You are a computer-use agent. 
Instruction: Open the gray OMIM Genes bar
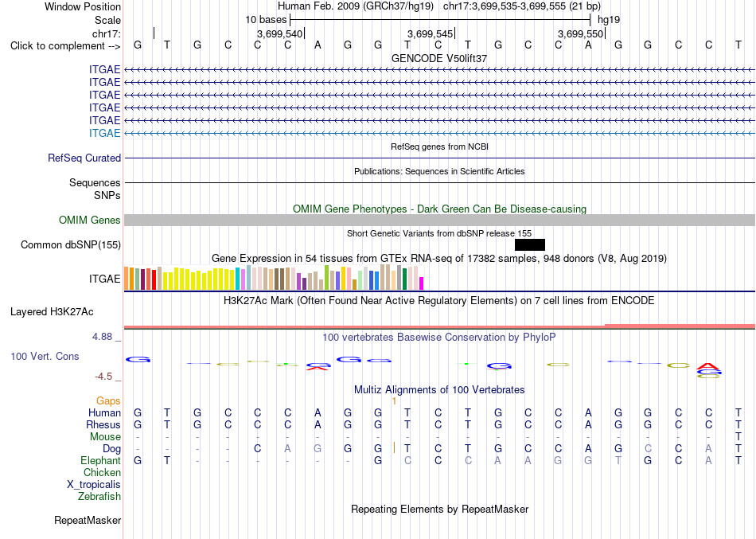[x=439, y=220]
